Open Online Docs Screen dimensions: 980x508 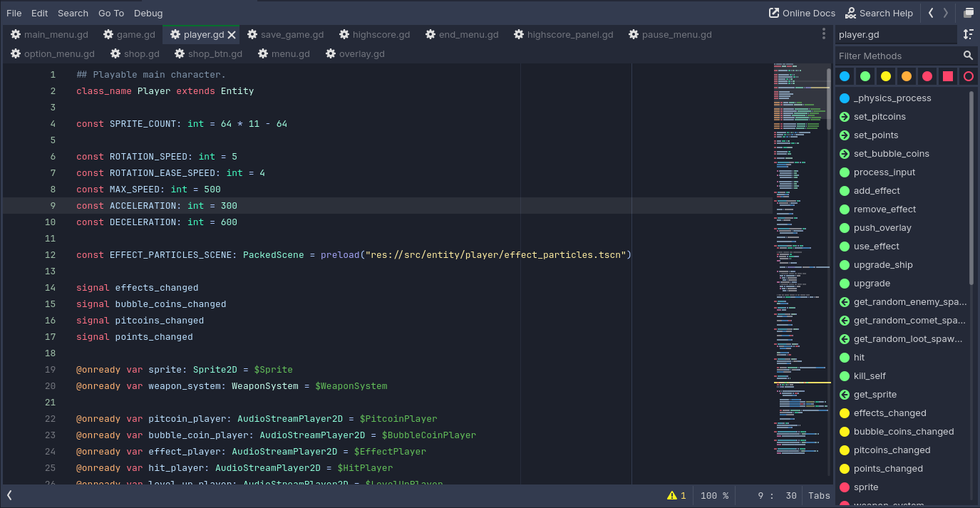pyautogui.click(x=801, y=12)
